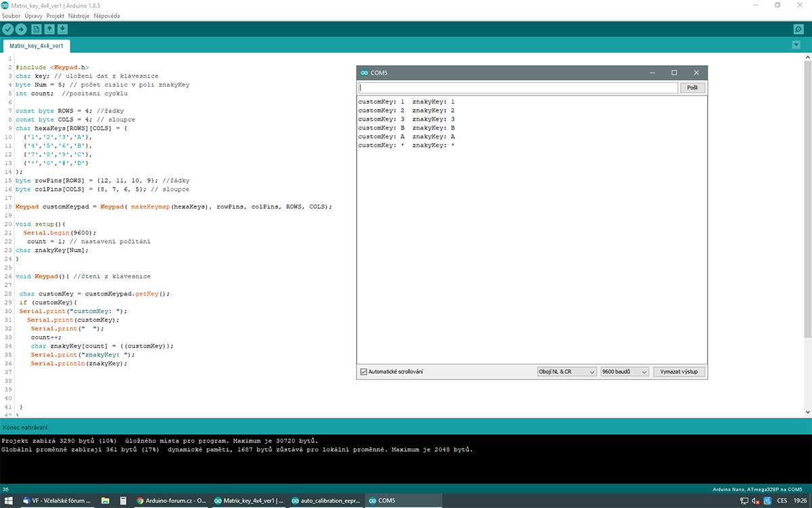The width and height of the screenshot is (812, 508).
Task: Select the Matrix_key_4x4_ver1 sketch tab
Action: (37, 46)
